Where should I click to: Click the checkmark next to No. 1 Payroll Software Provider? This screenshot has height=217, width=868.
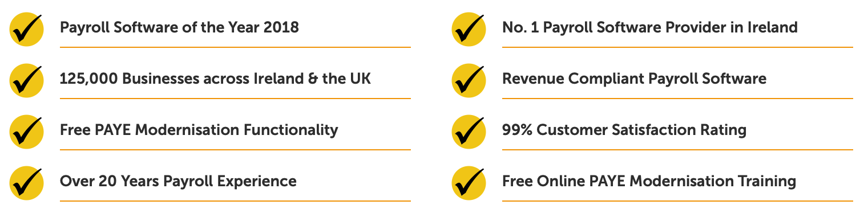pyautogui.click(x=469, y=29)
